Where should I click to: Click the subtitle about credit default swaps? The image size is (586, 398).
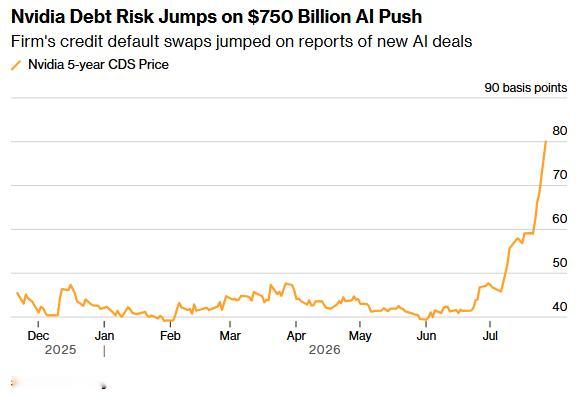click(241, 41)
